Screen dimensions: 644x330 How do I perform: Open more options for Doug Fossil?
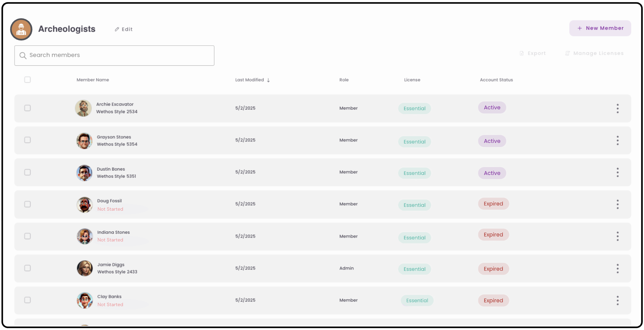pyautogui.click(x=617, y=204)
